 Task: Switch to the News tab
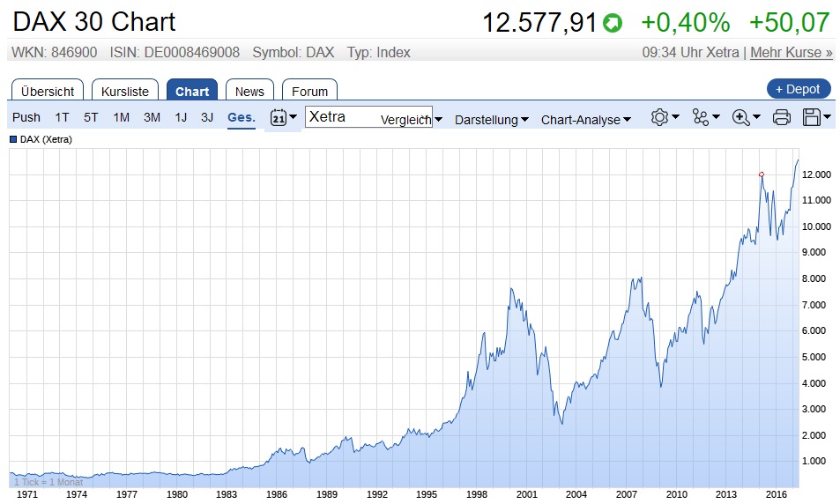click(x=249, y=90)
